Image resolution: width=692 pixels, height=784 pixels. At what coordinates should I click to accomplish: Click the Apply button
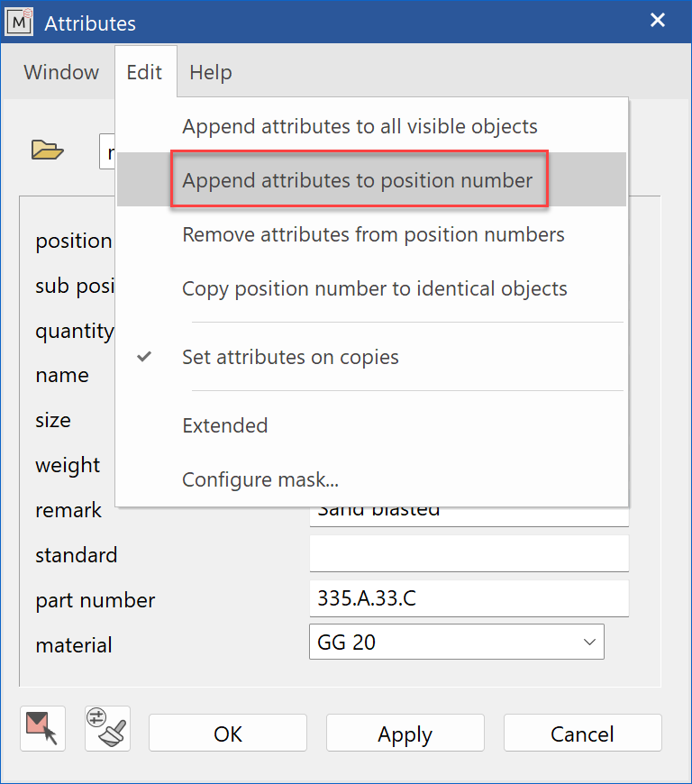(405, 733)
